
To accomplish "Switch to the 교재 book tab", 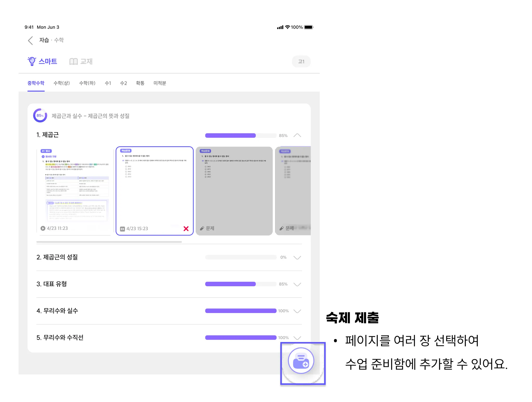I will click(x=81, y=61).
